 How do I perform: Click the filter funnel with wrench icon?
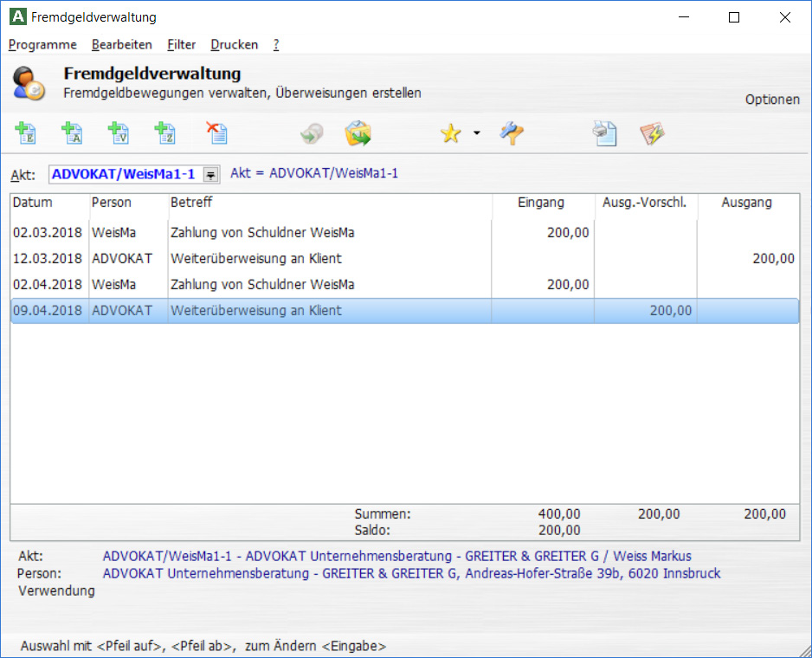512,133
